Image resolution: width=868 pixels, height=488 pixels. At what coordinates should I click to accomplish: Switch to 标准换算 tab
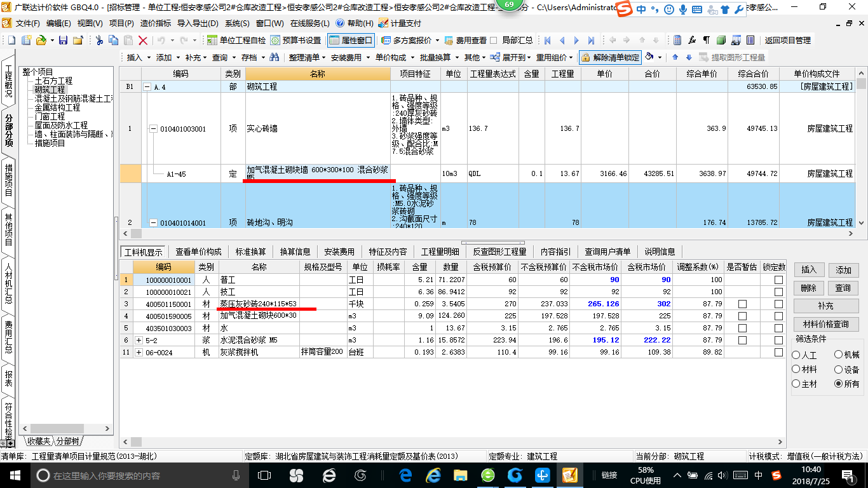point(250,252)
